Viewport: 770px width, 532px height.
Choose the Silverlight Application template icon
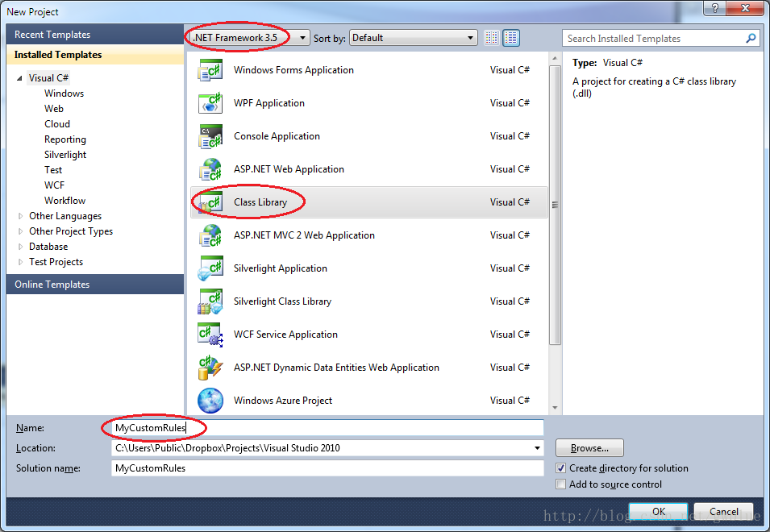(x=210, y=268)
